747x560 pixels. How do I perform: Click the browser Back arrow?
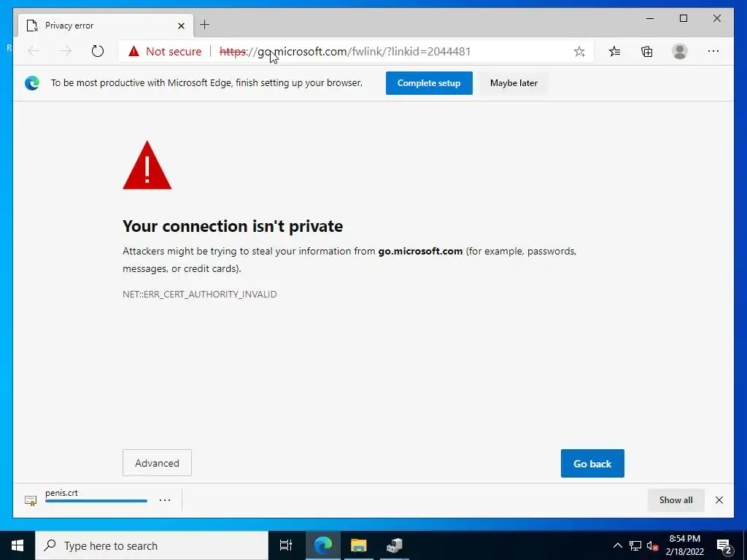pyautogui.click(x=34, y=51)
